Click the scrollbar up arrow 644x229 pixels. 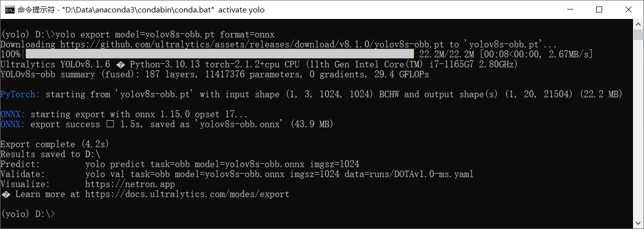point(638,24)
